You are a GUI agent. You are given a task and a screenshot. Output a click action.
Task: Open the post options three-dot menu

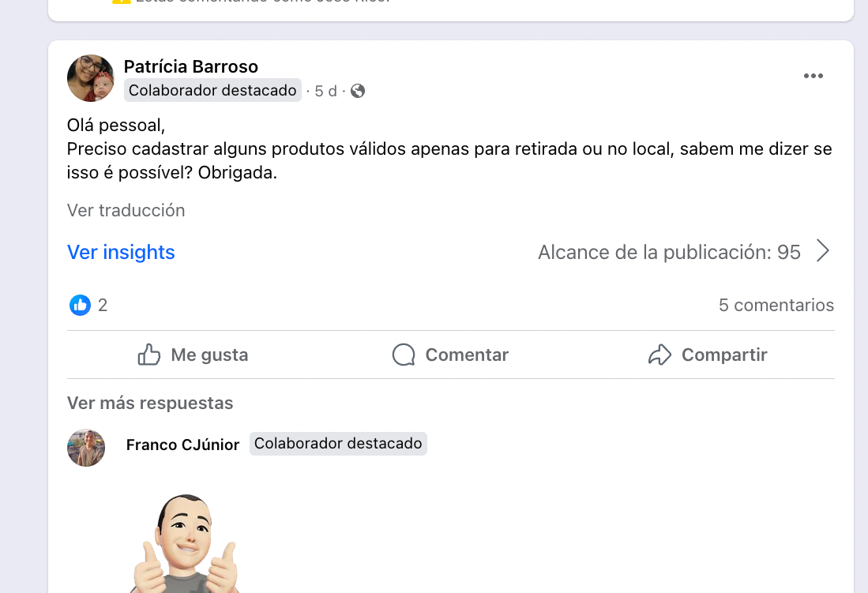[x=813, y=76]
